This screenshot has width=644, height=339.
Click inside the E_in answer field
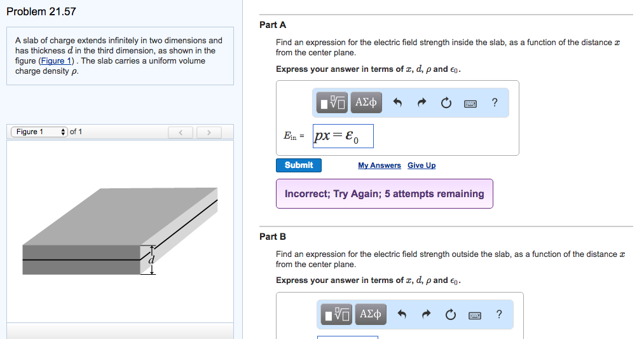[x=343, y=136]
